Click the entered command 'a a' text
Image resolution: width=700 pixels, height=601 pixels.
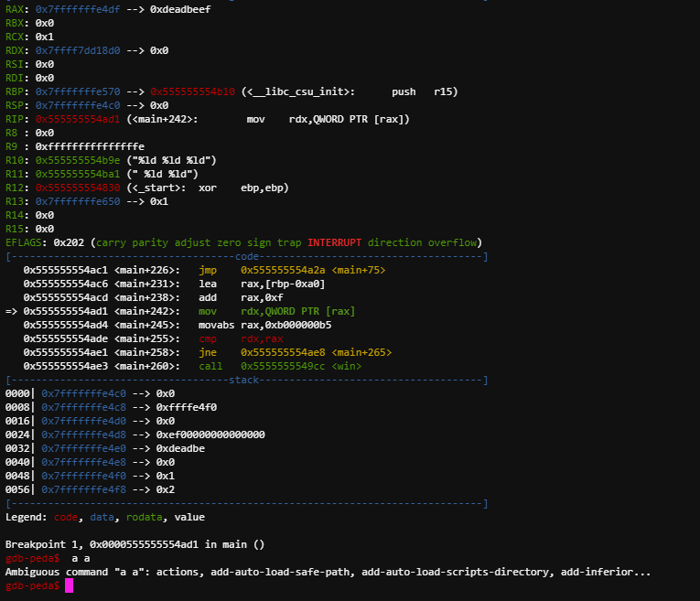pos(81,559)
